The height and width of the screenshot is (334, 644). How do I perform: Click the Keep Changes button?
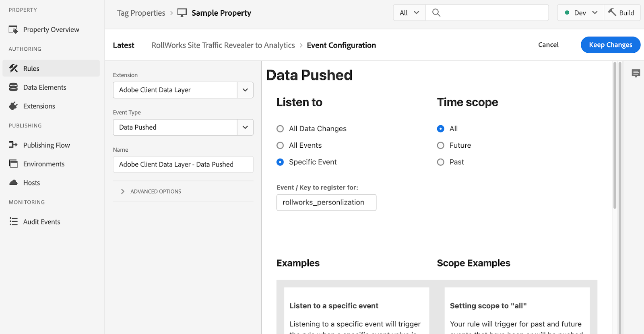click(610, 45)
